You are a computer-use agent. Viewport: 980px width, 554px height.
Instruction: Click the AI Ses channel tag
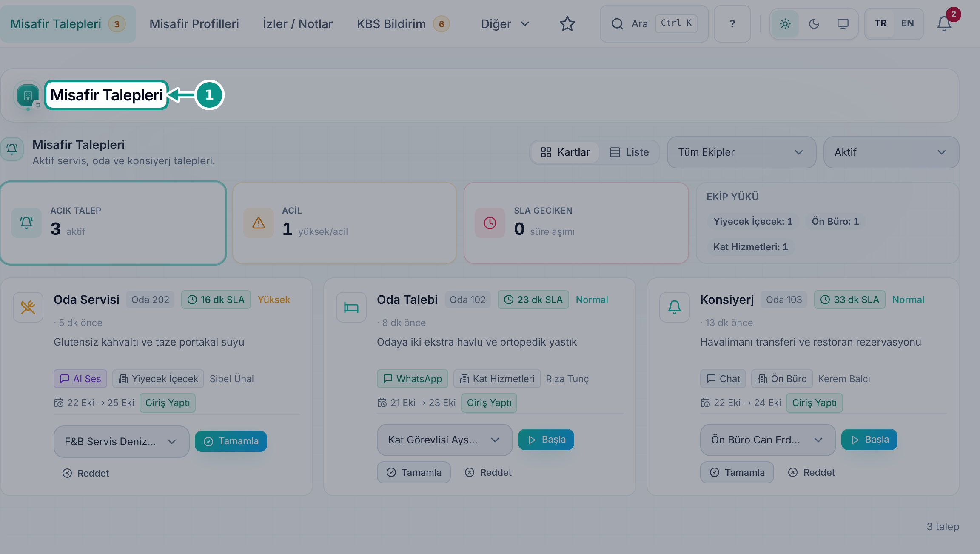(80, 379)
